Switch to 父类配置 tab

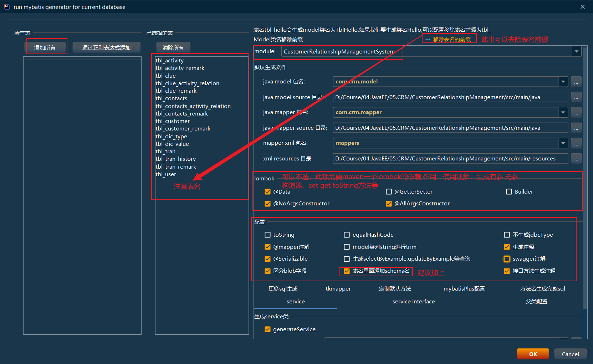click(537, 302)
